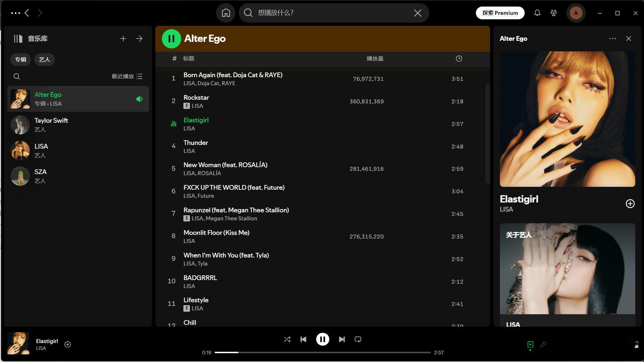The image size is (644, 362).
Task: Filter library by Artists chip
Action: pos(44,59)
